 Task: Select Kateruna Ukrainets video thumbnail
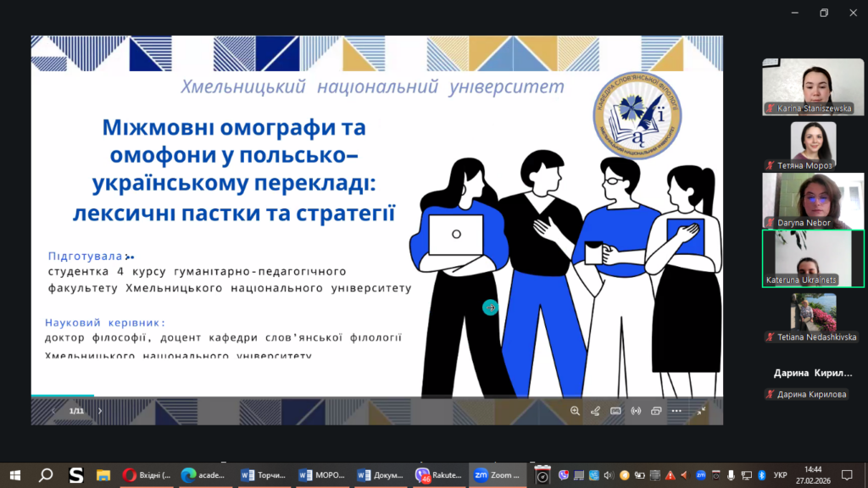[813, 258]
